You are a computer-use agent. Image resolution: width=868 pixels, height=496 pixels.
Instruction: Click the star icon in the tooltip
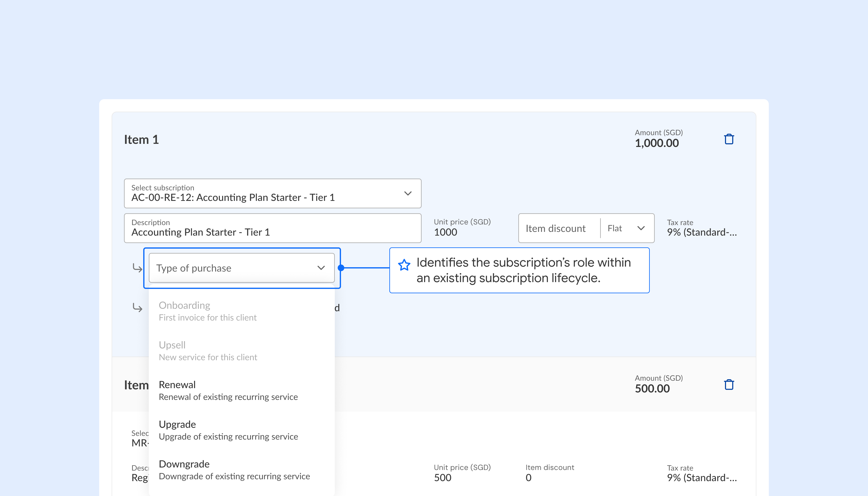(404, 265)
